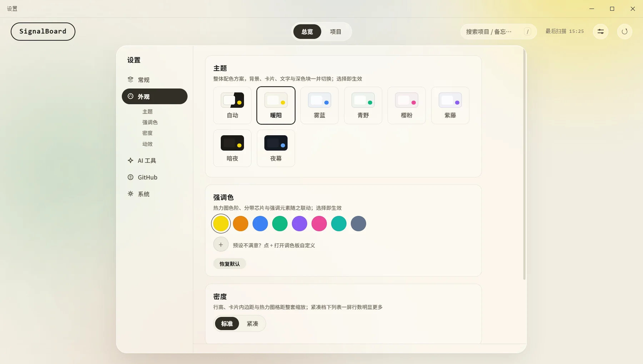Click the 恢复默认 button
The width and height of the screenshot is (643, 364).
(x=230, y=264)
